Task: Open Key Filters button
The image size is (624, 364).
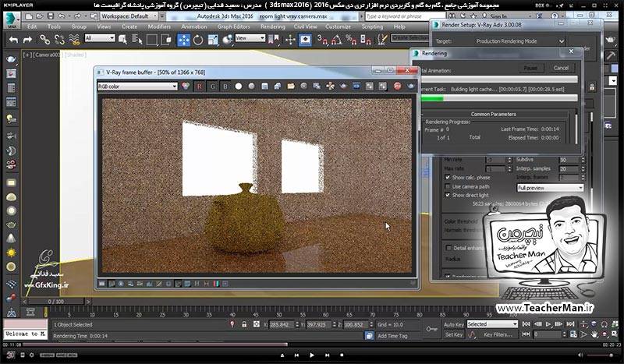Action: click(498, 334)
